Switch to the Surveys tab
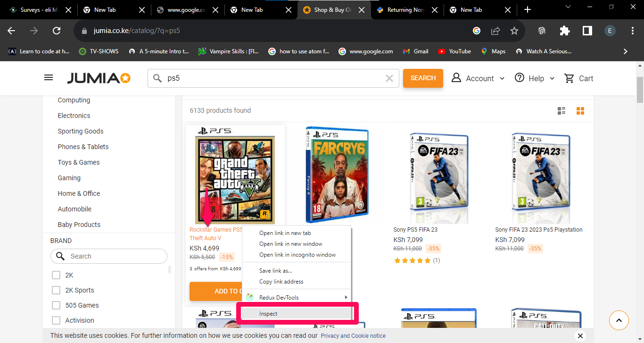The width and height of the screenshot is (644, 343). (39, 10)
